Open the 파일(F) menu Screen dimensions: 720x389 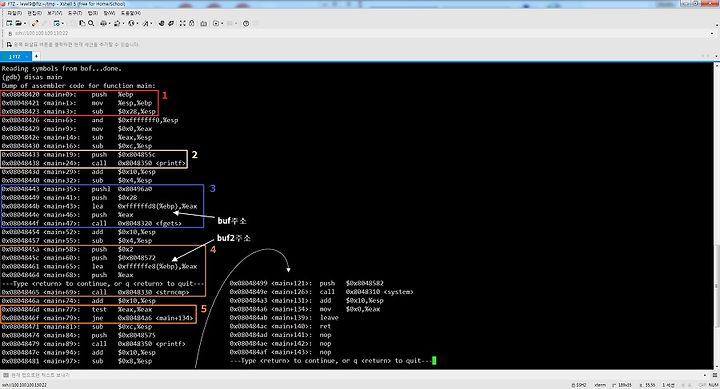tap(14, 13)
